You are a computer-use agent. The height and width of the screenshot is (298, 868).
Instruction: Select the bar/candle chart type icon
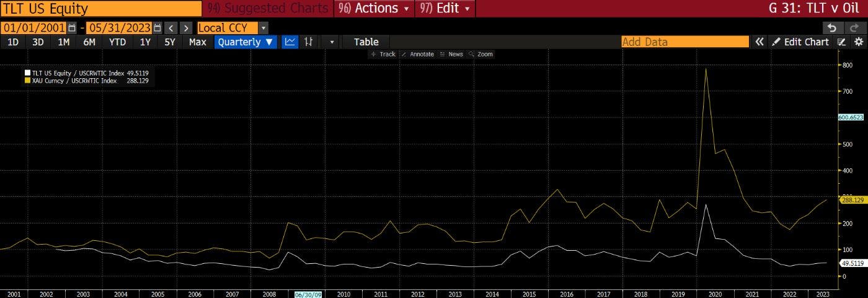pos(308,42)
